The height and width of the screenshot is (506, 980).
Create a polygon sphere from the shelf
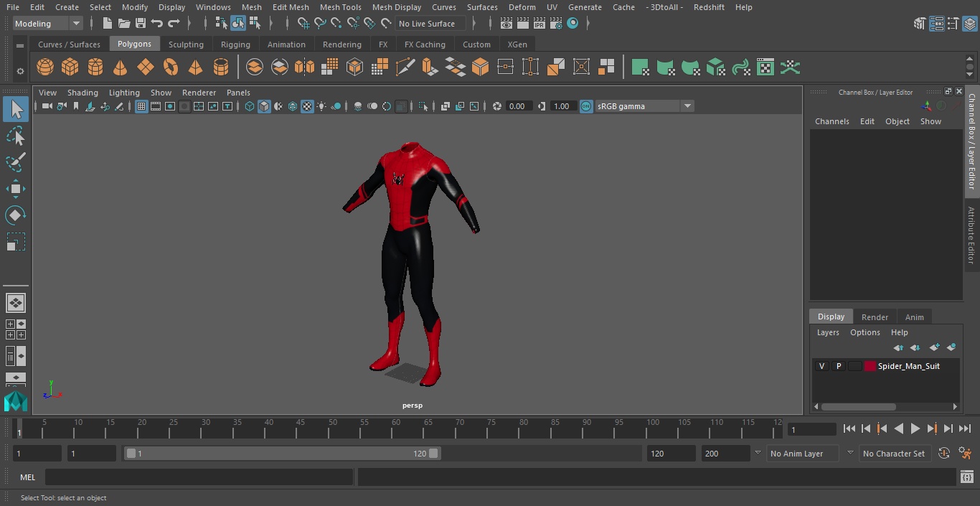pos(45,67)
